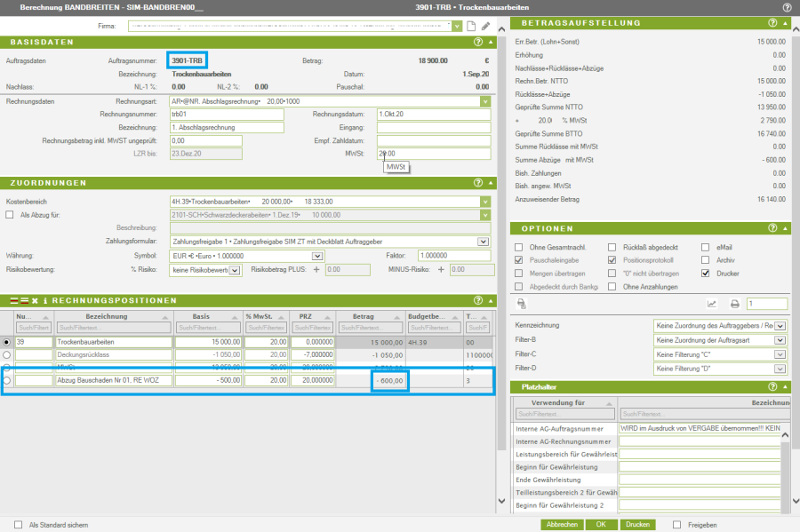This screenshot has width=800, height=532.
Task: Click the Drucken button
Action: tap(637, 525)
